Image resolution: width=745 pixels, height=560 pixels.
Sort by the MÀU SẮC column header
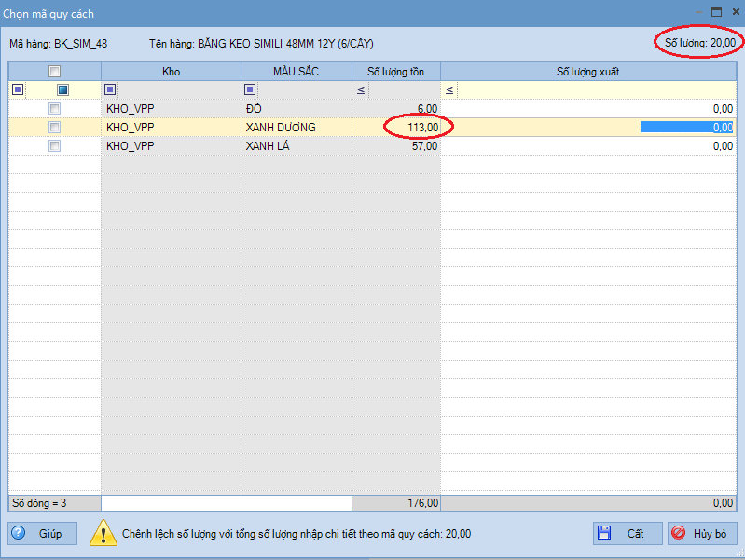pos(296,71)
